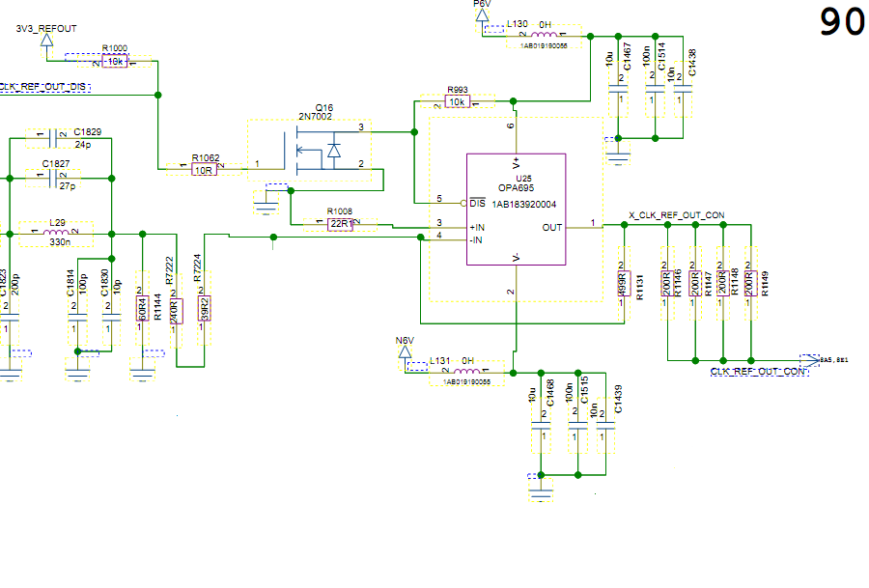Click capacitor C1829 24p symbol

point(53,138)
